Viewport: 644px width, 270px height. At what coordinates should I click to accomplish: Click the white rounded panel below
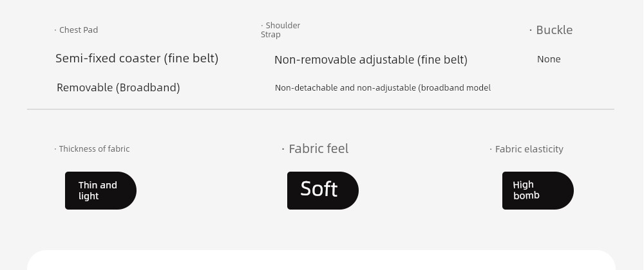click(x=321, y=260)
